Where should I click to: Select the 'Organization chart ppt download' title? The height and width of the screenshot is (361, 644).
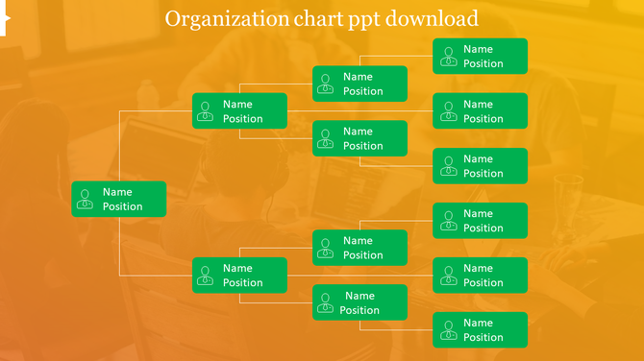point(322,19)
